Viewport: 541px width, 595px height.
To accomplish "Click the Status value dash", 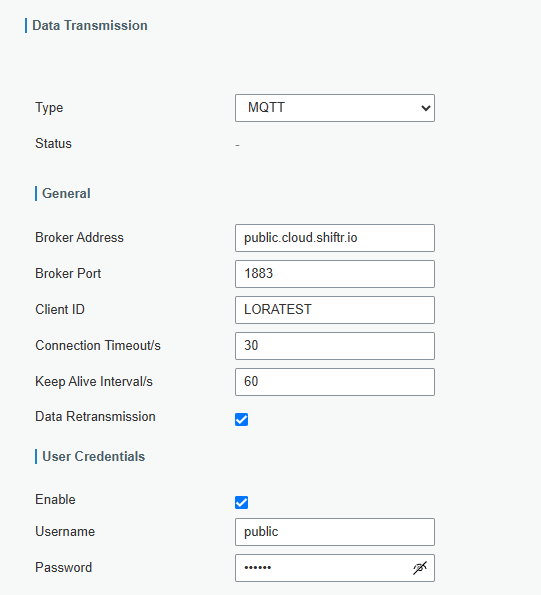I will click(x=237, y=145).
